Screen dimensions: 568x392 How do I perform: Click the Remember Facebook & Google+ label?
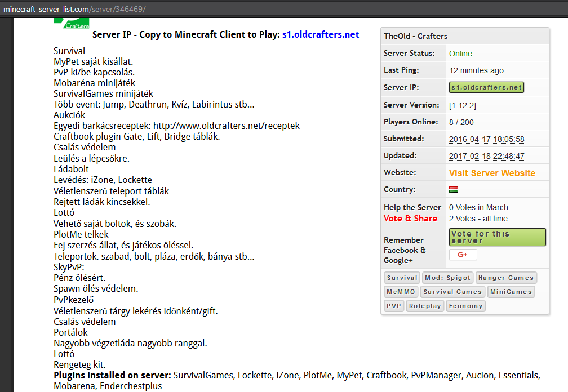[x=405, y=250]
